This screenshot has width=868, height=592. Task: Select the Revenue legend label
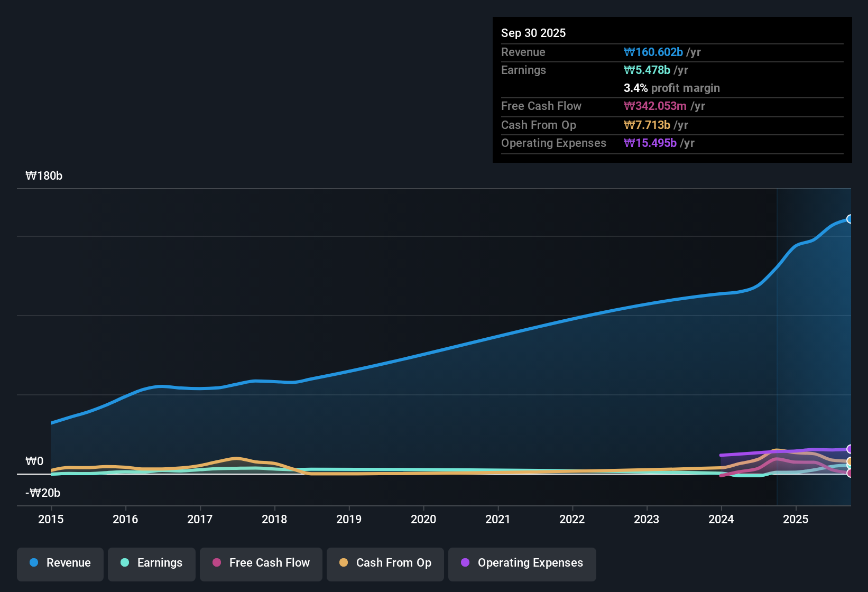pos(68,563)
